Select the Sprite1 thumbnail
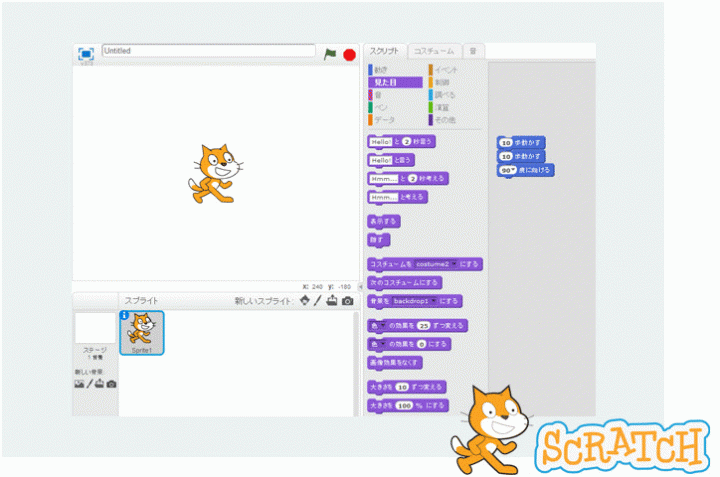 click(142, 333)
